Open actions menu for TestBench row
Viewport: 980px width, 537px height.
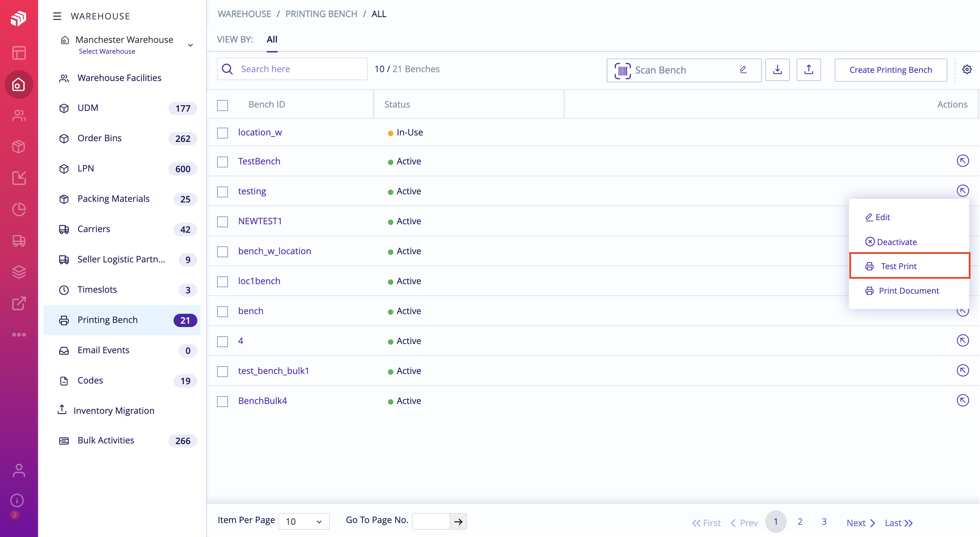(x=963, y=161)
